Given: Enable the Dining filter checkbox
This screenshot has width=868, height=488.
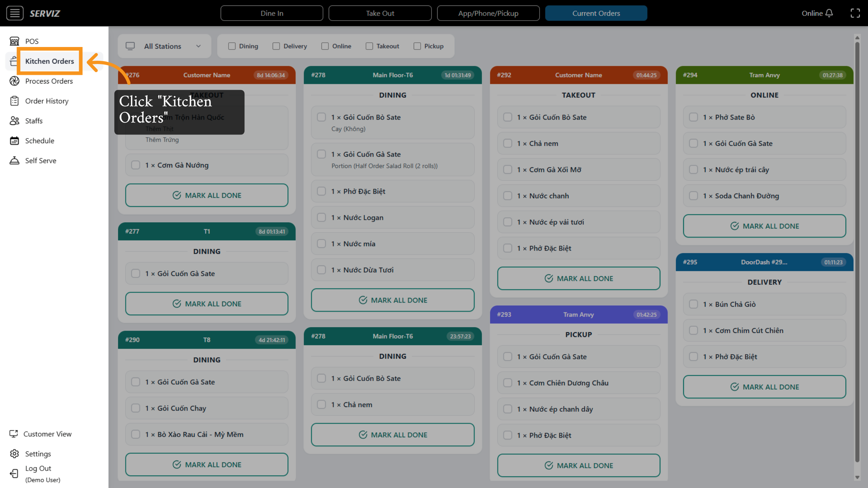Looking at the screenshot, I should coord(232,46).
